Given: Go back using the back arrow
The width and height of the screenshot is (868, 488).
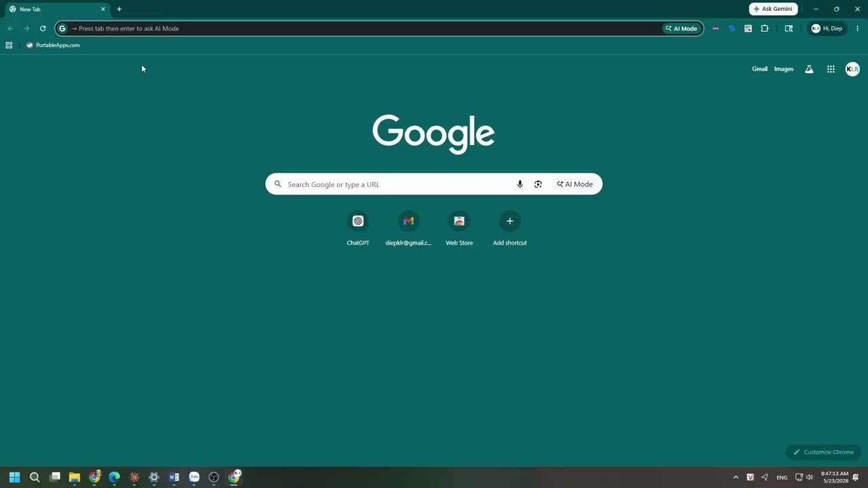Looking at the screenshot, I should click(x=10, y=28).
